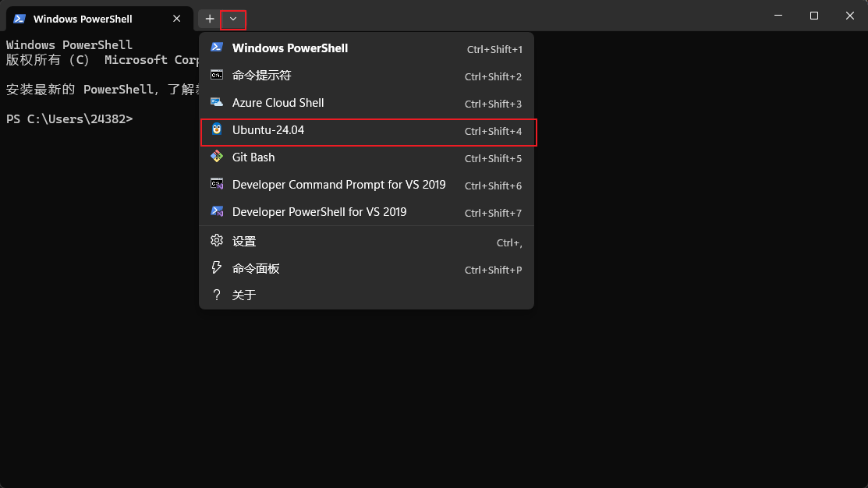868x488 pixels.
Task: Click the About question mark icon
Action: [x=217, y=295]
